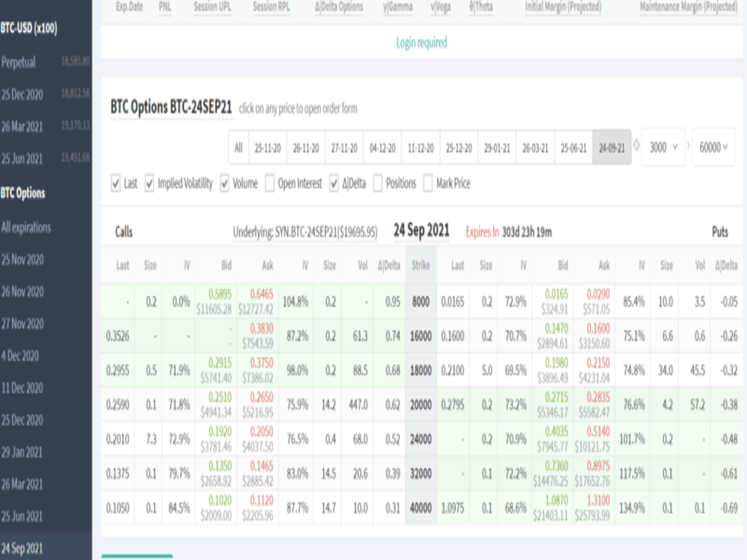Image resolution: width=747 pixels, height=560 pixels.
Task: Select All expirations in the sidebar
Action: (26, 227)
